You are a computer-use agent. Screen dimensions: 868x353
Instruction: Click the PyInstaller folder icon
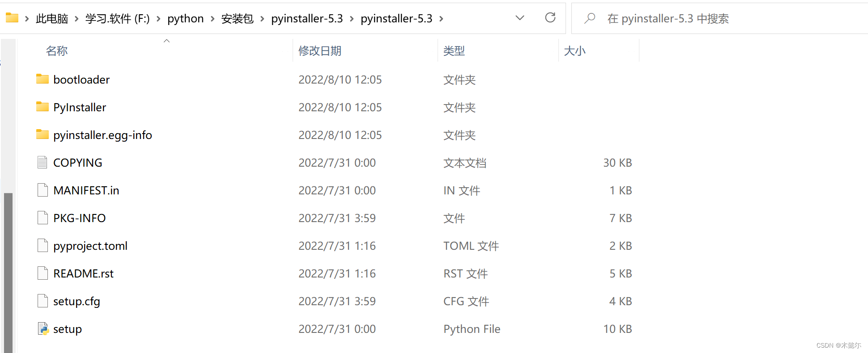point(43,107)
